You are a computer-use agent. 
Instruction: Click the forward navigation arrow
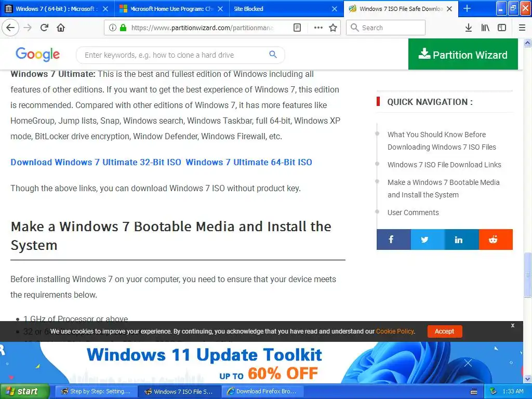click(28, 28)
